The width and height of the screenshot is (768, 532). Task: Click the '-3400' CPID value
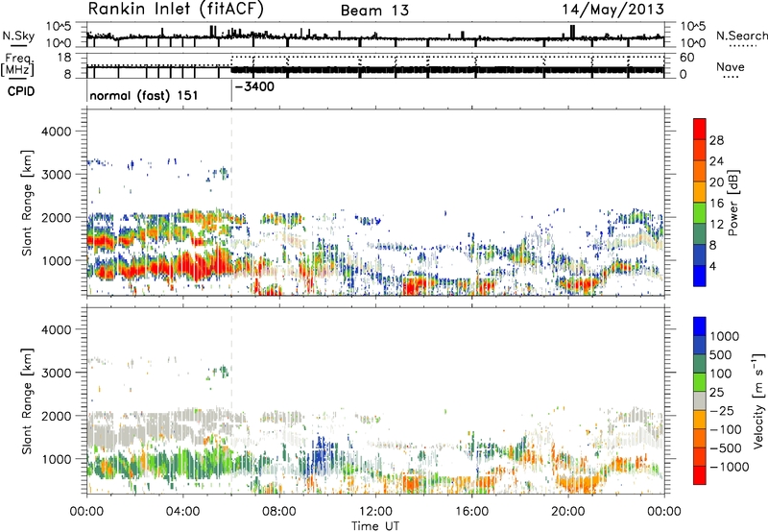[254, 87]
